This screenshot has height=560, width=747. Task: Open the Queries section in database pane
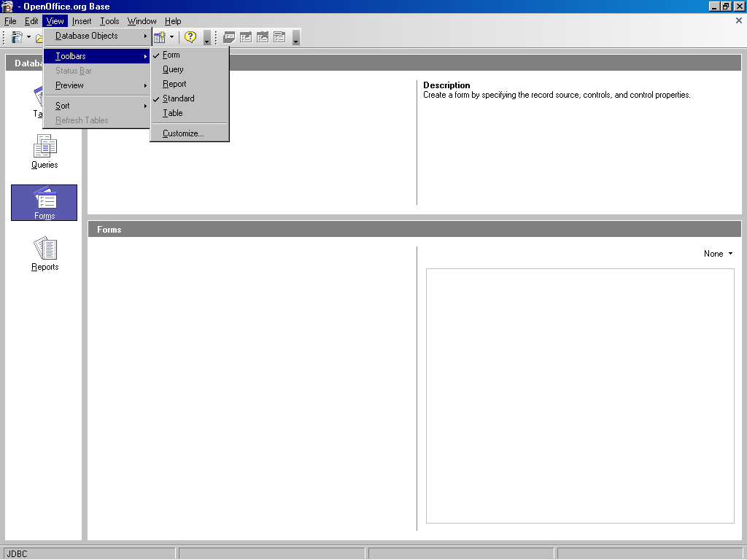tap(44, 152)
